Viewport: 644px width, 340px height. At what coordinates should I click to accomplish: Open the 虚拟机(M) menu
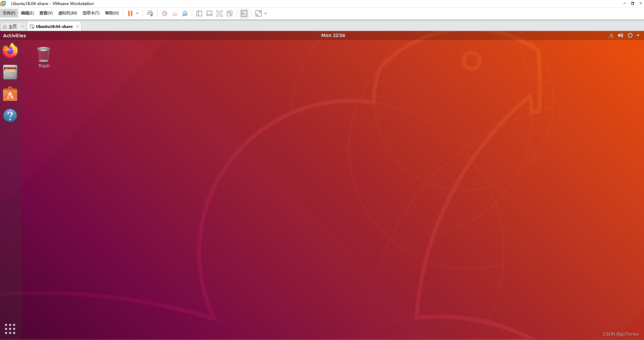click(68, 13)
